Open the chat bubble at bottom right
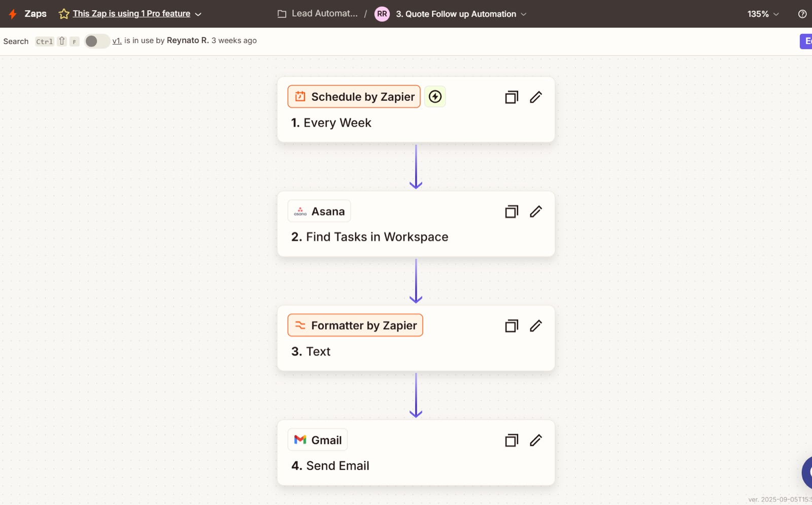This screenshot has height=505, width=812. pyautogui.click(x=807, y=473)
